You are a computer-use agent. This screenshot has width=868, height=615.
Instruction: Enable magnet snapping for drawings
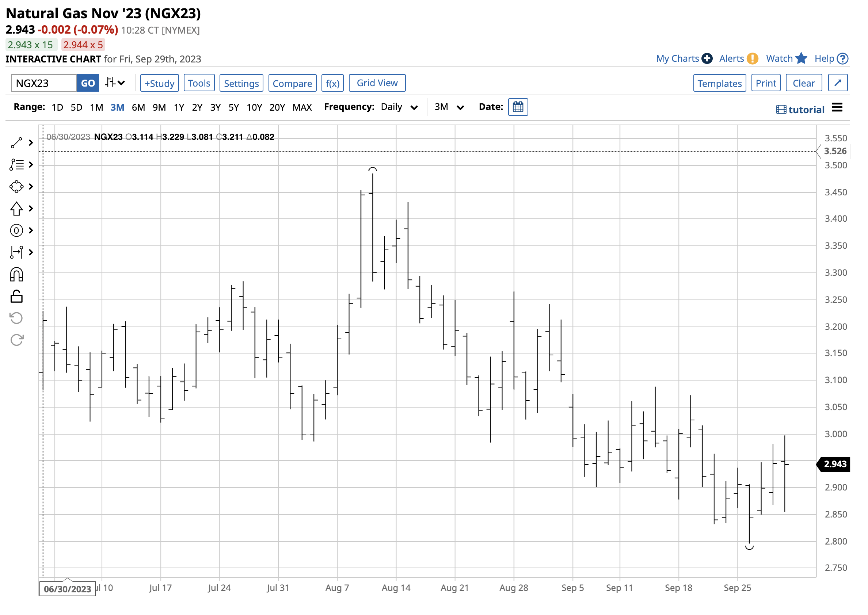pos(17,274)
